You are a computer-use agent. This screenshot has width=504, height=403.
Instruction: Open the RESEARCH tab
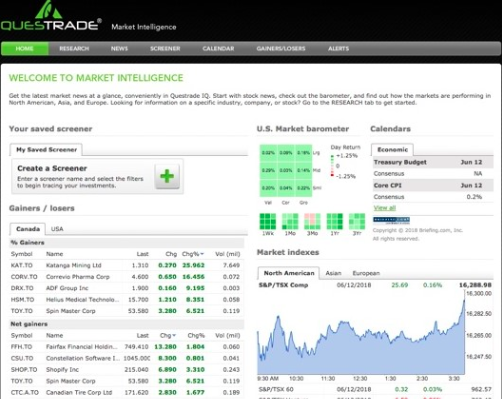74,49
